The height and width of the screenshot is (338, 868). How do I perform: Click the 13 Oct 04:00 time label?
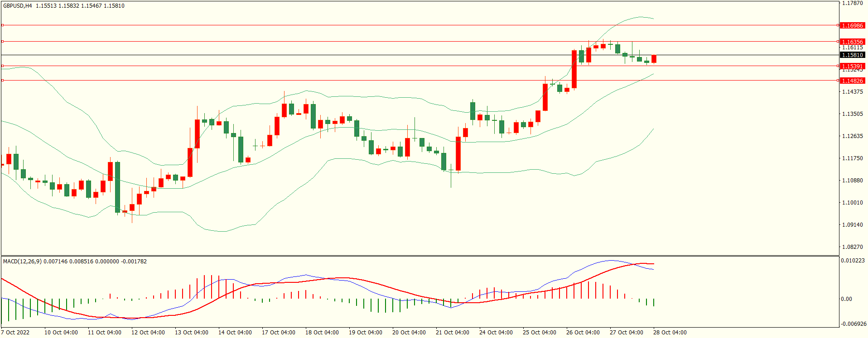coord(192,333)
